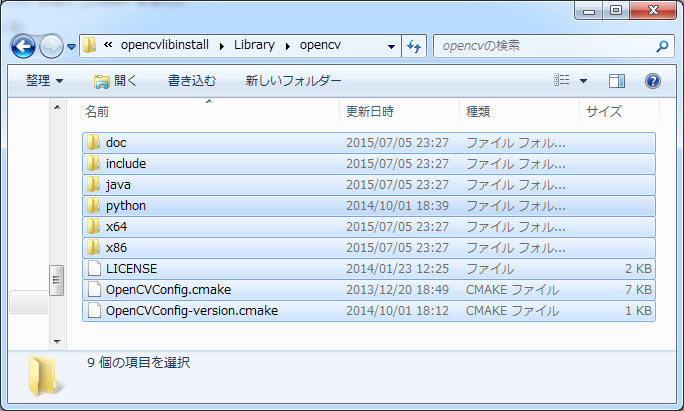Screen dimensions: 684x411
Task: Sort by the 名前 column header
Action: coord(97,112)
